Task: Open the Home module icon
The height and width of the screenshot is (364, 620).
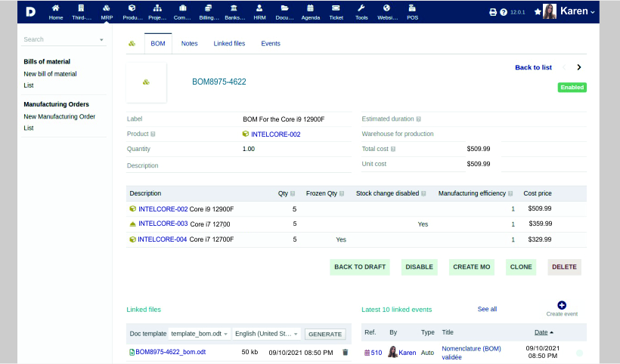Action: pos(56,11)
